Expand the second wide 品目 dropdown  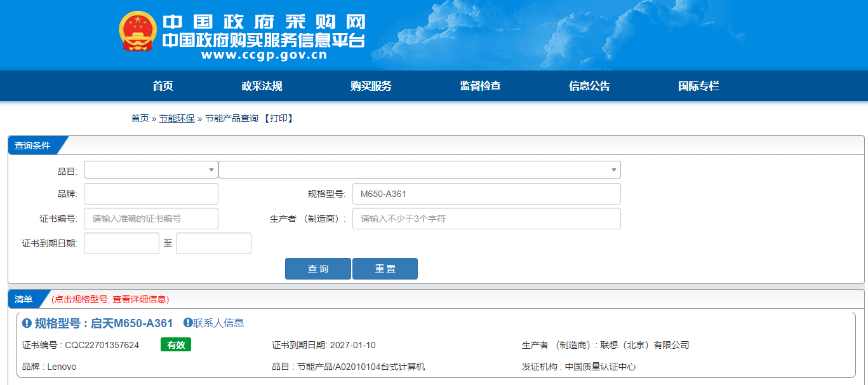click(x=419, y=170)
